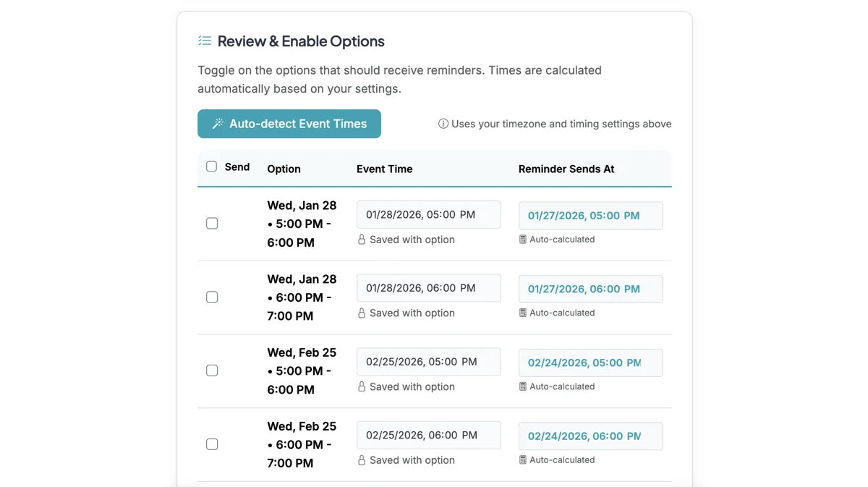
Task: Click the lock icon under Jan 28 5:00 PM event
Action: click(362, 239)
